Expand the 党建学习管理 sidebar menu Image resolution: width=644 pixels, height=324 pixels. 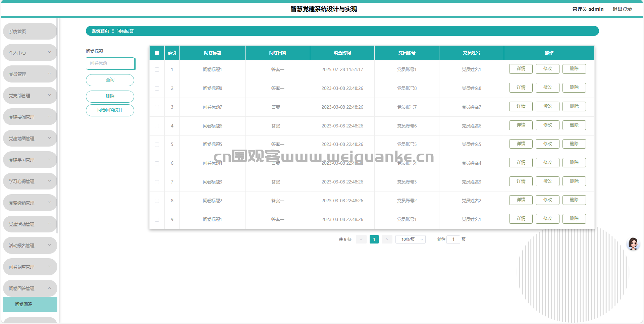click(30, 160)
